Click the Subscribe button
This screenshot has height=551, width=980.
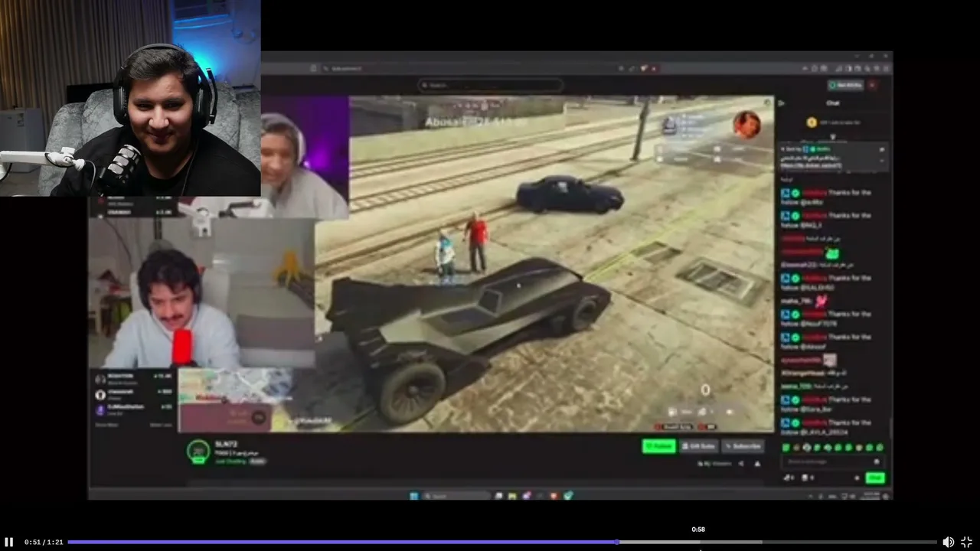point(743,446)
